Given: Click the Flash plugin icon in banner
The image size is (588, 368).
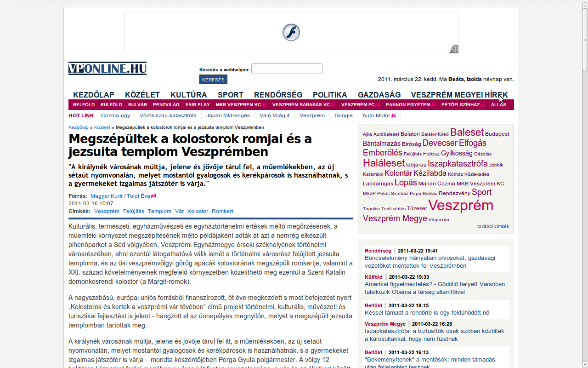Looking at the screenshot, I should pos(291,32).
